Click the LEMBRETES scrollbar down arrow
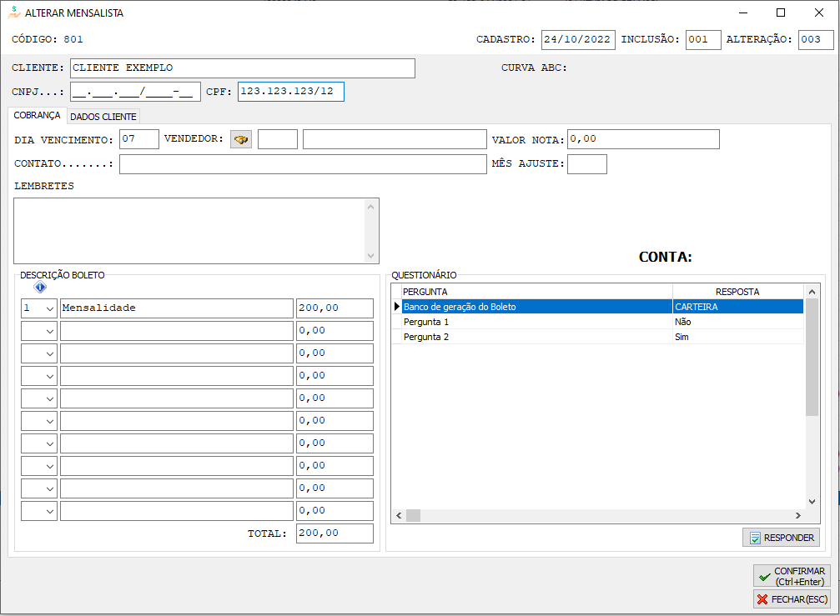This screenshot has height=616, width=840. [x=370, y=255]
